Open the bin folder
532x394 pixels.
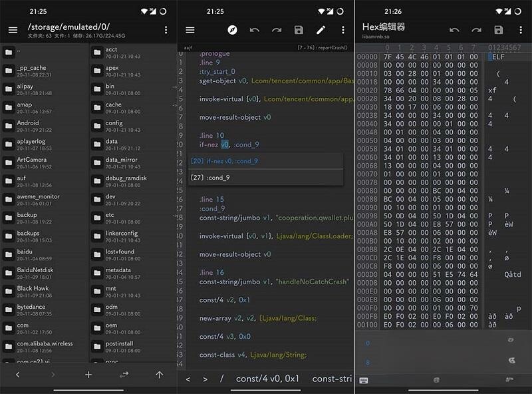(132, 89)
